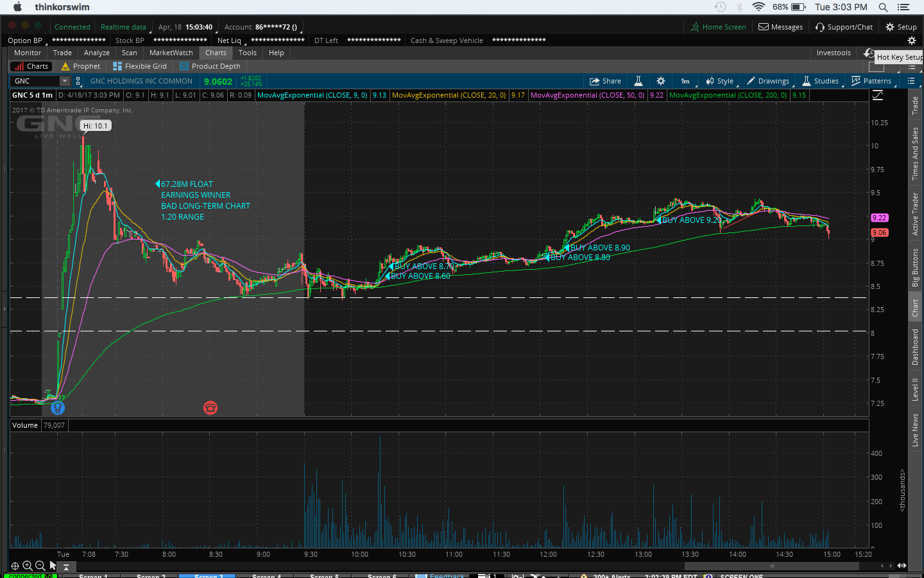The width and height of the screenshot is (924, 578).
Task: Switch to the MarketWatch tab
Action: pos(171,53)
